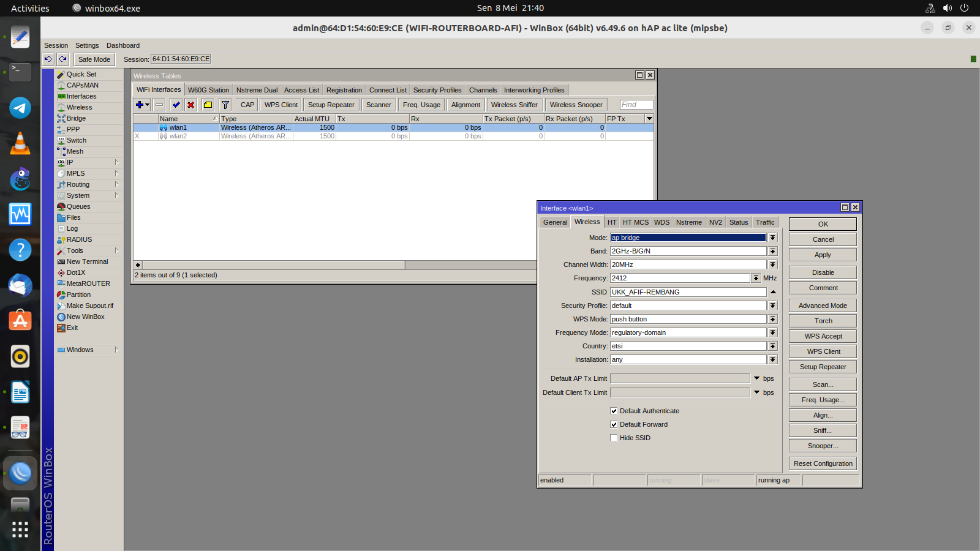Click OK in the Interface wlan1 dialog
The width and height of the screenshot is (980, 551).
point(823,224)
